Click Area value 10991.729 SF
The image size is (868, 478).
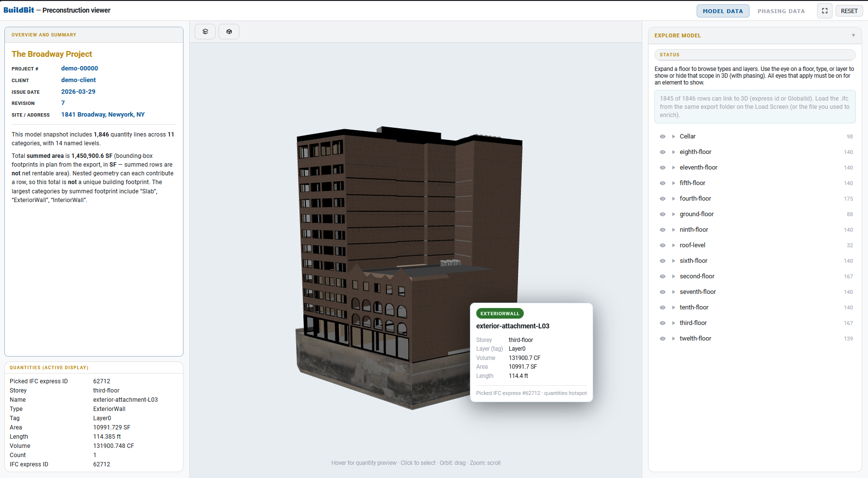tap(112, 427)
